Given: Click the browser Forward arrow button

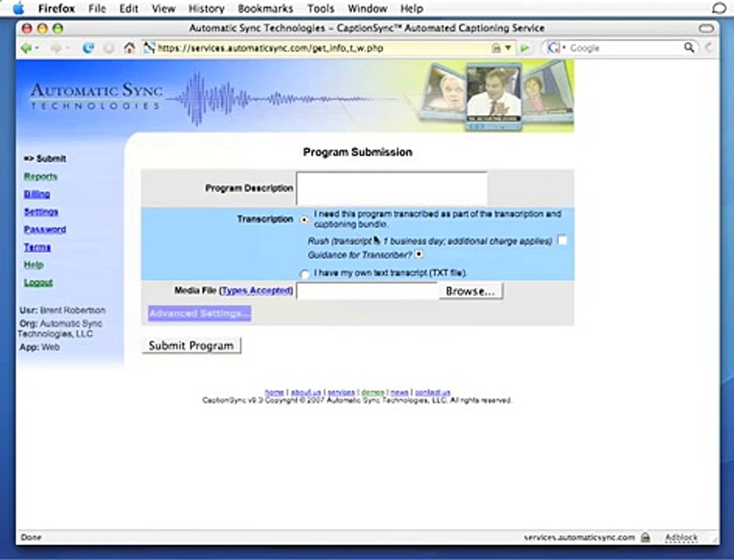Looking at the screenshot, I should point(56,47).
